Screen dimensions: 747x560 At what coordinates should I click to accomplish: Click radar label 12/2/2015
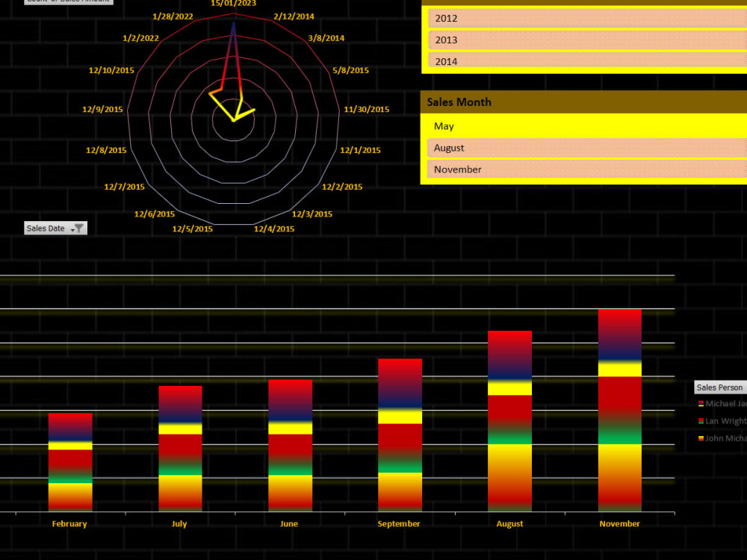click(x=342, y=187)
